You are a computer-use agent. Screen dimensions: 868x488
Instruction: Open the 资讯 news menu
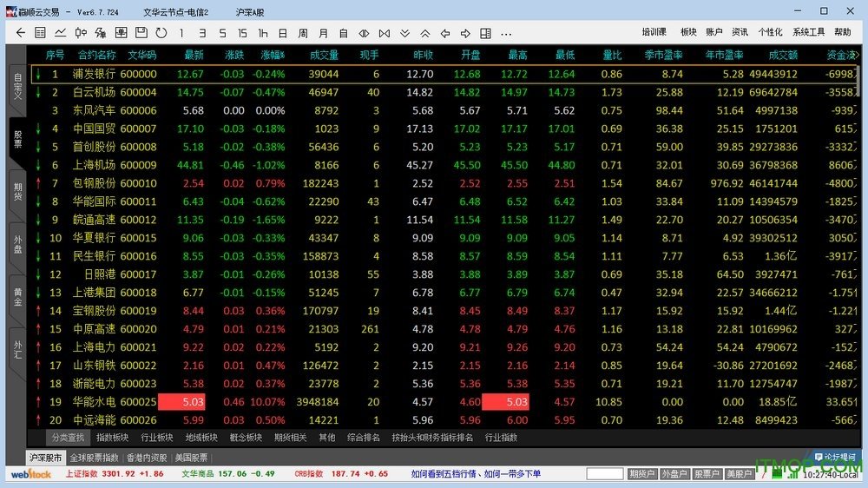click(740, 32)
